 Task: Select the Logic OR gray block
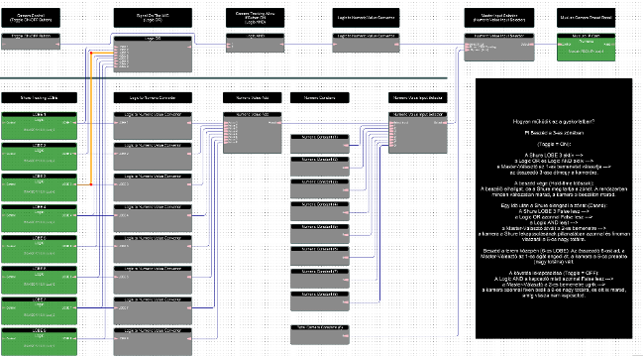[x=153, y=55]
